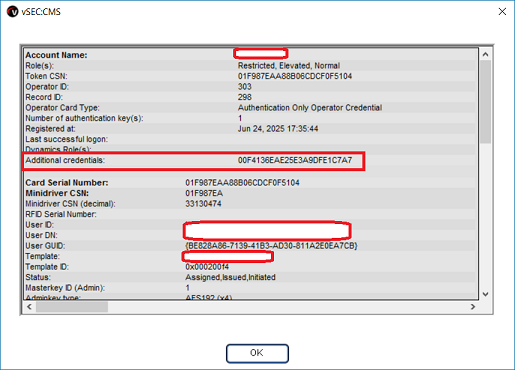Screen dimensions: 515x370
Task: Select the Token CSN value 01F987EAA88B06CDCF0F5104
Action: click(x=295, y=76)
